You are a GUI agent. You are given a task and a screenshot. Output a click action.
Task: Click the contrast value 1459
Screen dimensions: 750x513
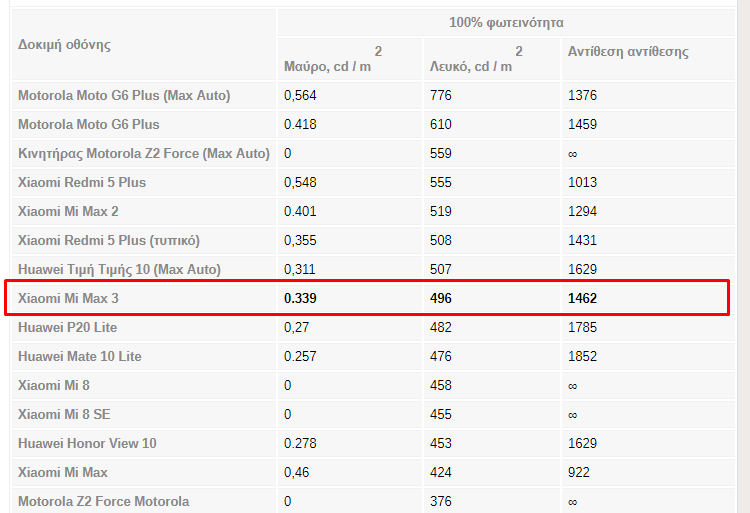582,124
